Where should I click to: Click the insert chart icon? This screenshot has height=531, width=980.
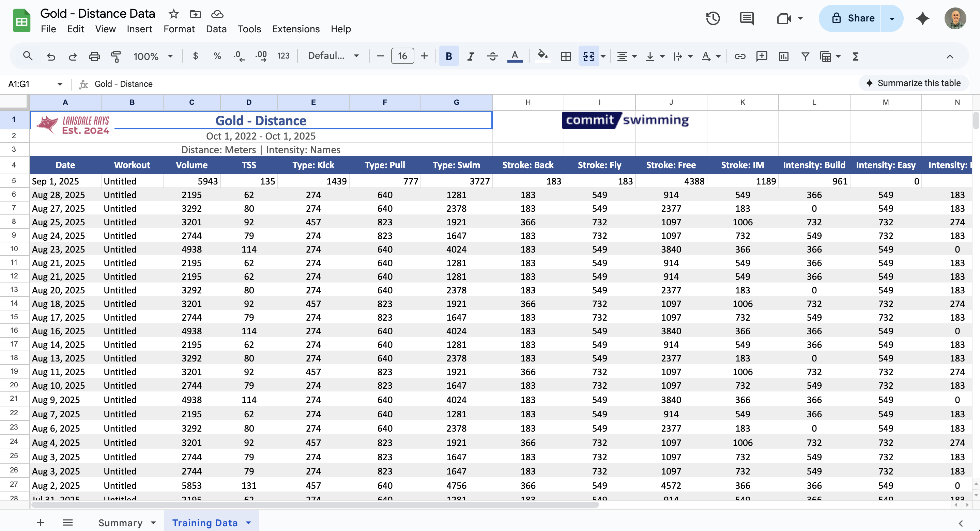tap(783, 56)
